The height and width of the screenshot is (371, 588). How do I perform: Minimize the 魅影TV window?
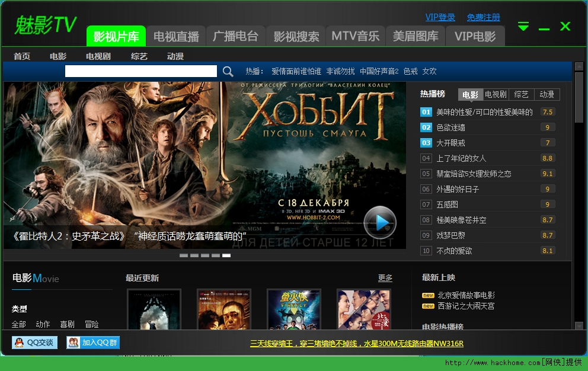544,29
